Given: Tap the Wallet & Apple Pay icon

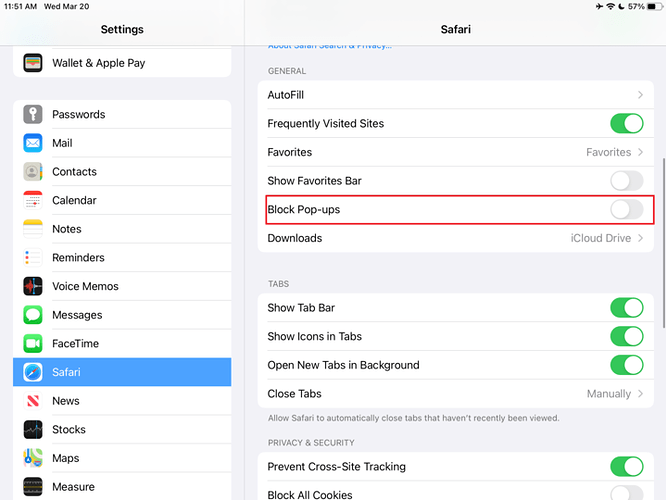Looking at the screenshot, I should coord(33,63).
